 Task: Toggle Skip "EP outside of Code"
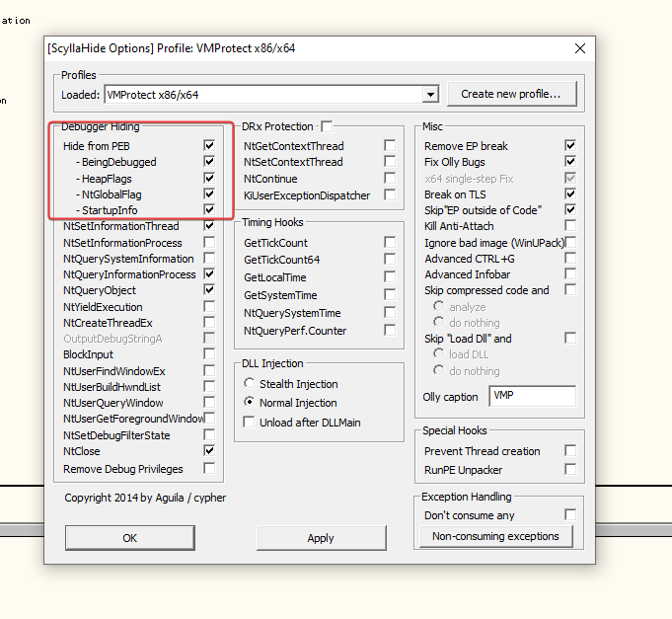tap(570, 209)
